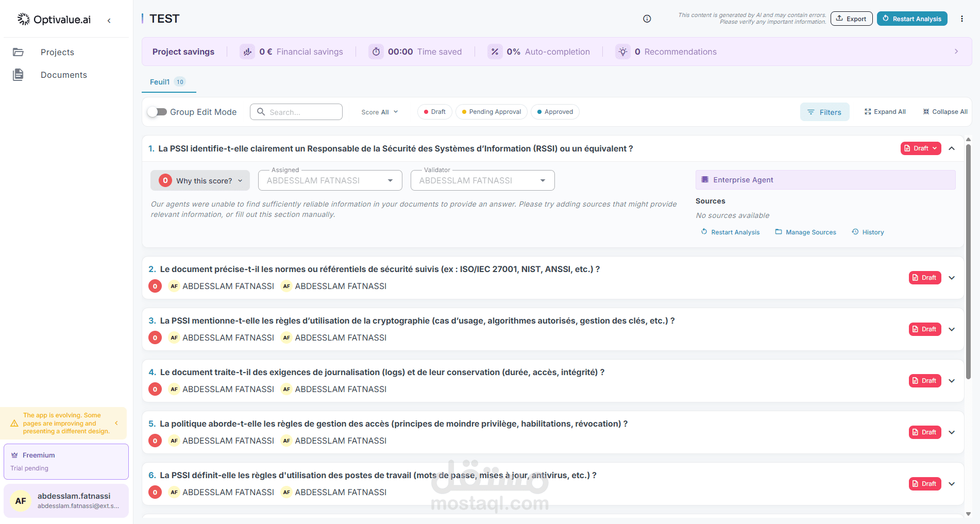Filter by Pending Approval status chip

[492, 112]
